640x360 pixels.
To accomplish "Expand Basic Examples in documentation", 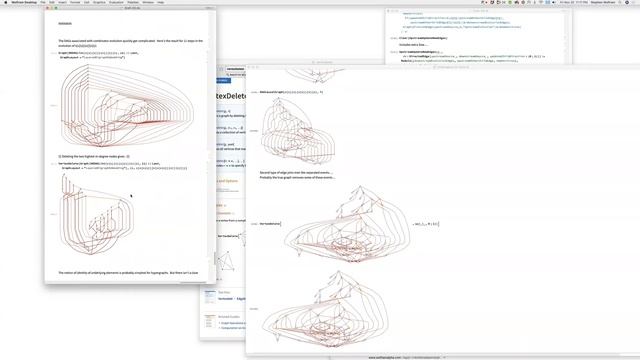I will click(x=224, y=213).
